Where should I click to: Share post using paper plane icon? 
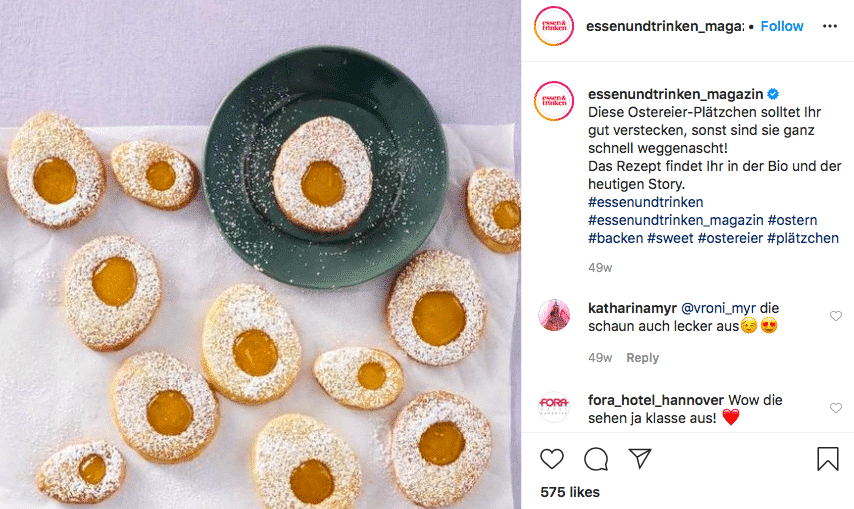pos(640,458)
